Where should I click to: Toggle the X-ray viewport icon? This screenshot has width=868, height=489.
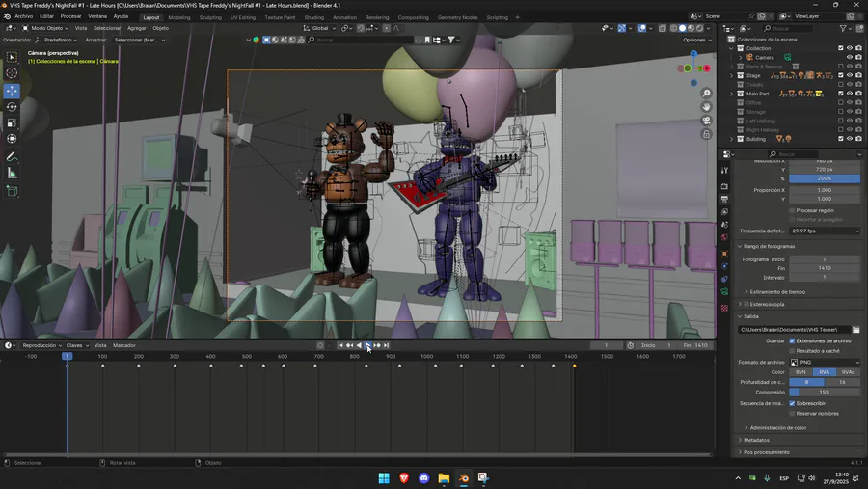click(x=662, y=28)
